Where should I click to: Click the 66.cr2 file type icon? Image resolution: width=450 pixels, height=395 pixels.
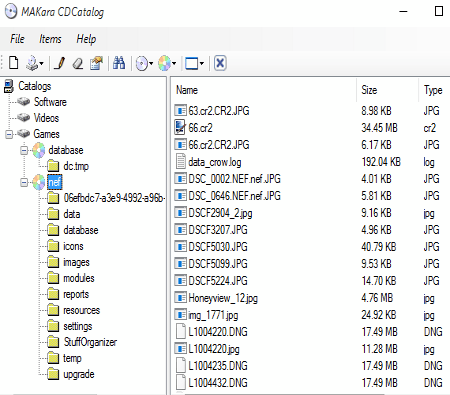pyautogui.click(x=180, y=127)
